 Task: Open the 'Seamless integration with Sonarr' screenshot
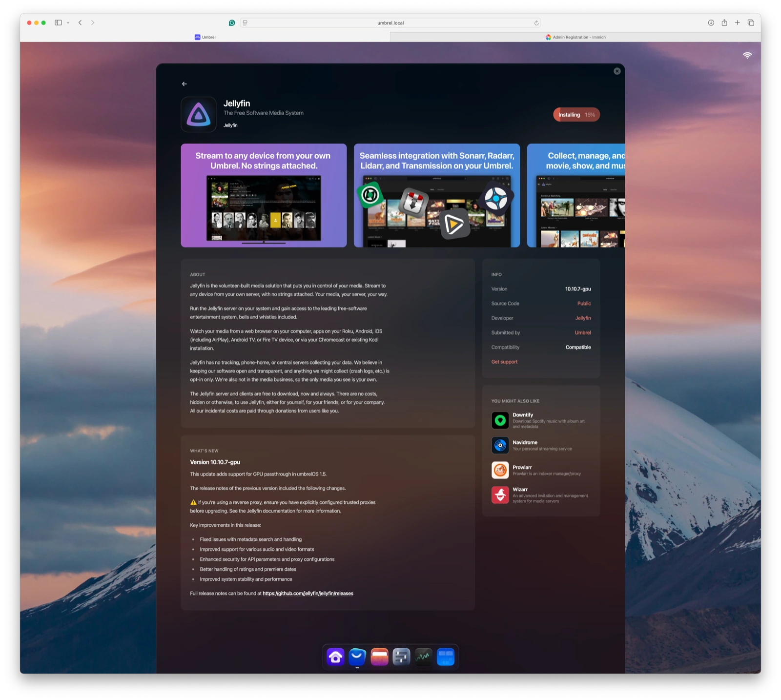pyautogui.click(x=437, y=195)
